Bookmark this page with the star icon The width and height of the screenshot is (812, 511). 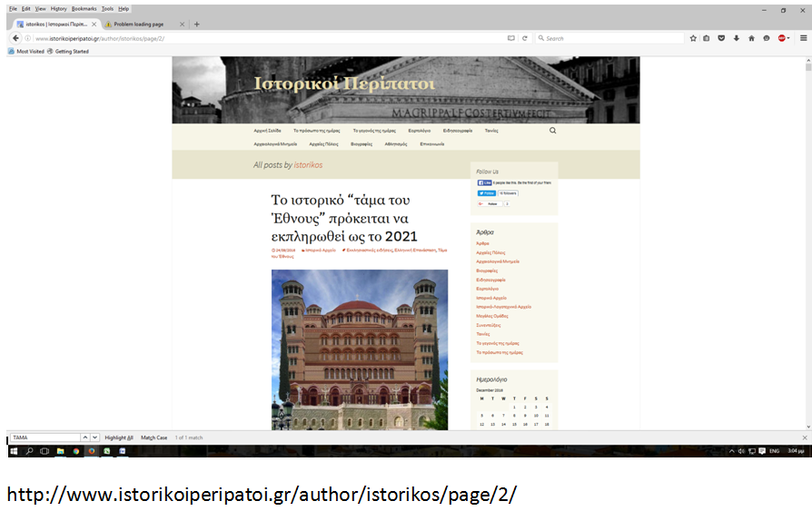[693, 38]
